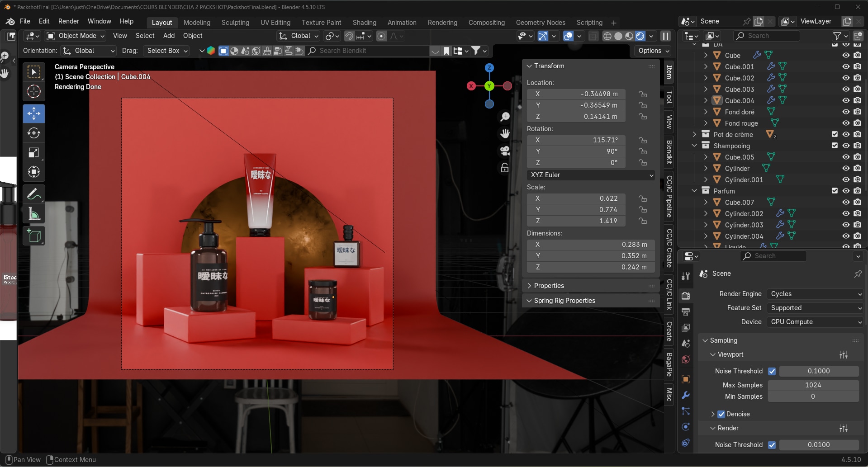Open the Modifiers wrench properties tab
Image resolution: width=868 pixels, height=467 pixels.
coord(686,395)
